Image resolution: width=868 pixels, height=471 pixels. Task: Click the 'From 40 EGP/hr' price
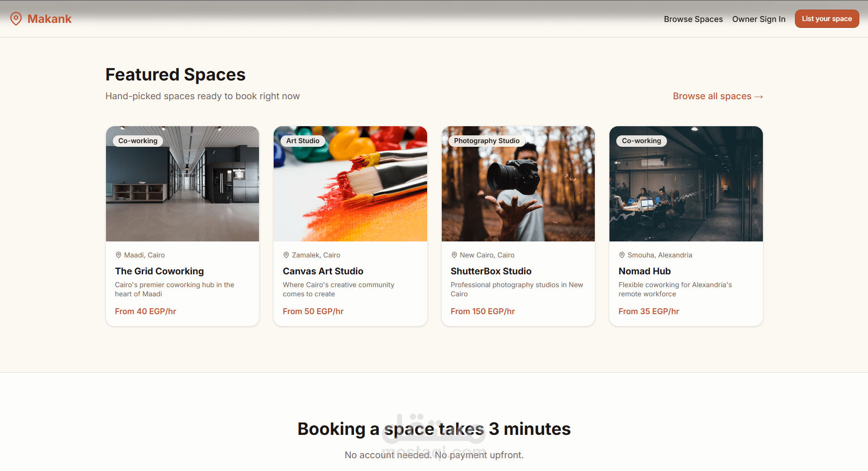(x=145, y=311)
